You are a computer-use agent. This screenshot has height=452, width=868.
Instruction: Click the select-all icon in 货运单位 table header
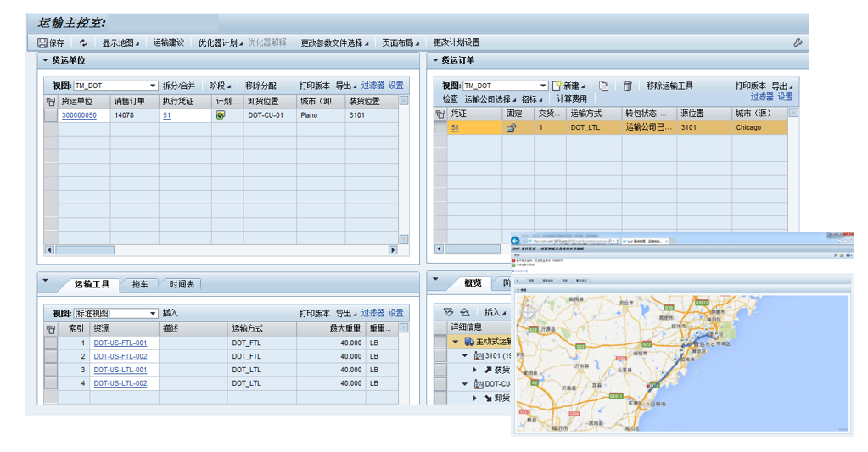[50, 101]
